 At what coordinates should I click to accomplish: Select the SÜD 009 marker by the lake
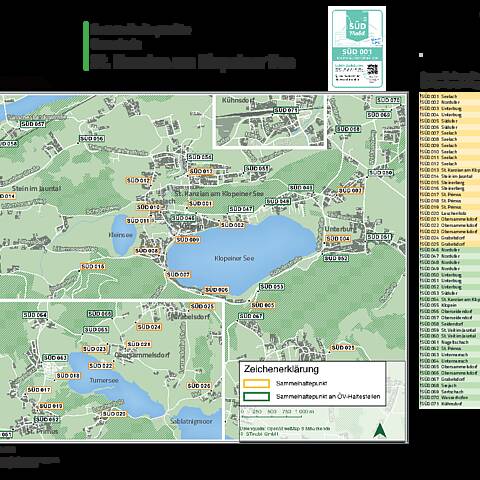[x=188, y=240]
